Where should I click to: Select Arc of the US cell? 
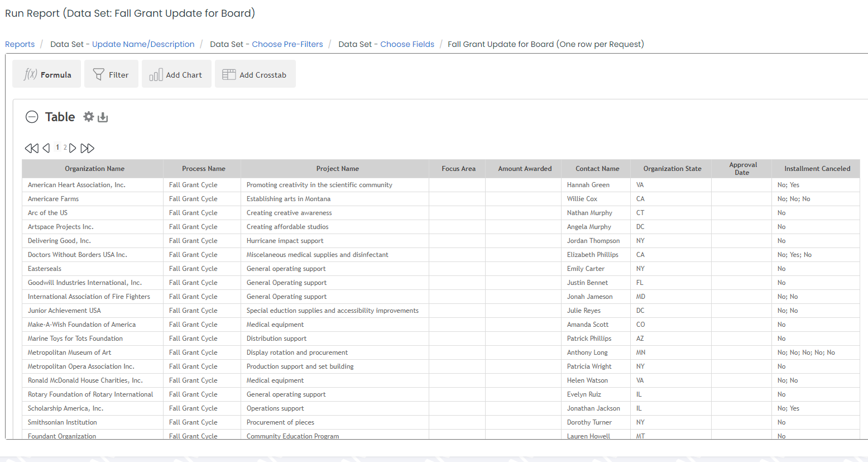click(x=93, y=213)
